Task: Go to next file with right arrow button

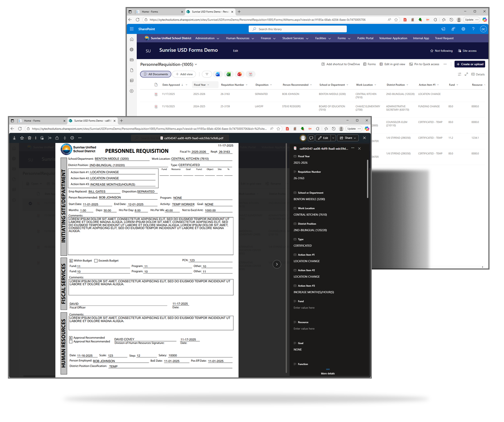Action: coord(277,264)
